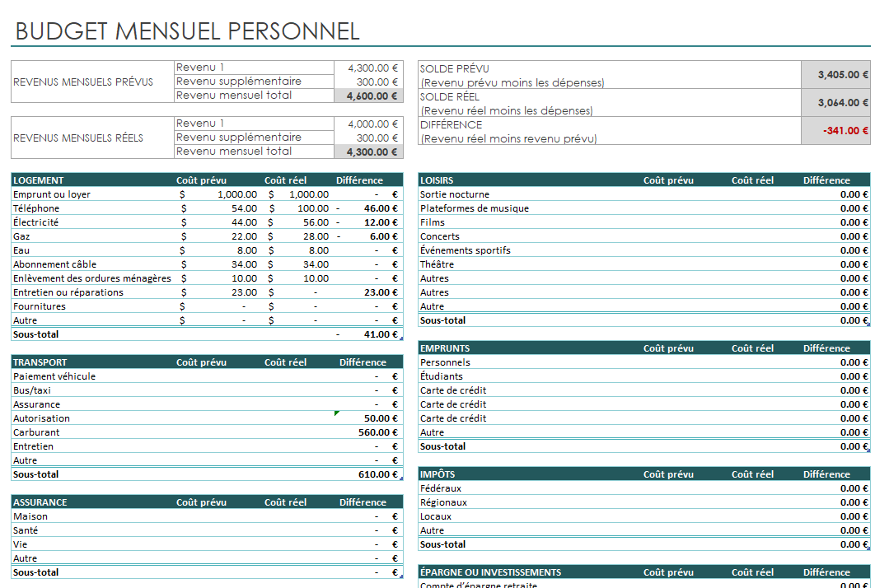Select the Événements sportifs row label
The image size is (875, 588).
[x=465, y=250]
